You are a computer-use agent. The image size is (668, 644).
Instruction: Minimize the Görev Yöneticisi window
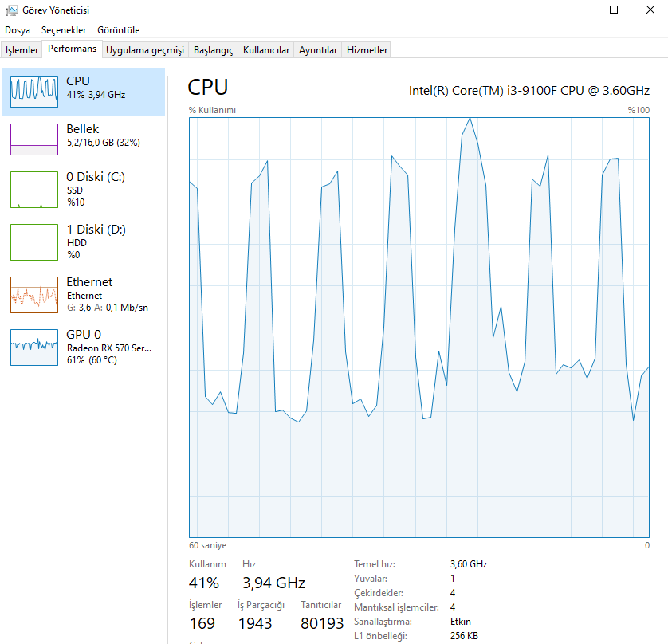578,10
